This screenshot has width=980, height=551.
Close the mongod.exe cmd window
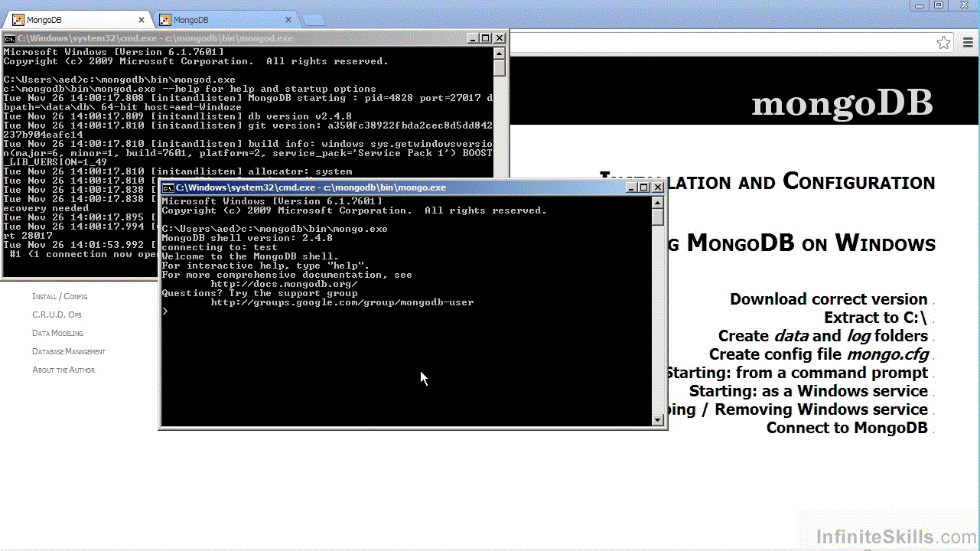click(x=499, y=38)
